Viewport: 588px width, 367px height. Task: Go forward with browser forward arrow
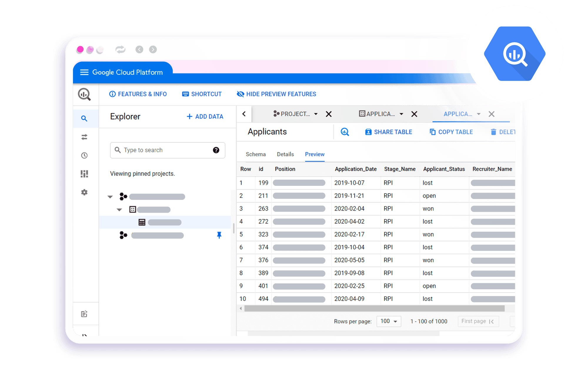[153, 49]
